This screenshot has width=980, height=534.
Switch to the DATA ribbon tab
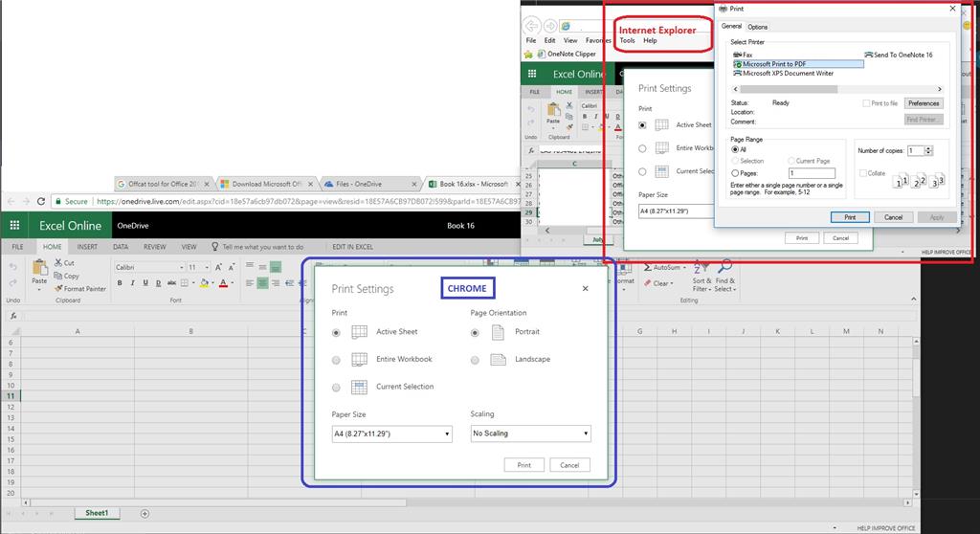121,247
